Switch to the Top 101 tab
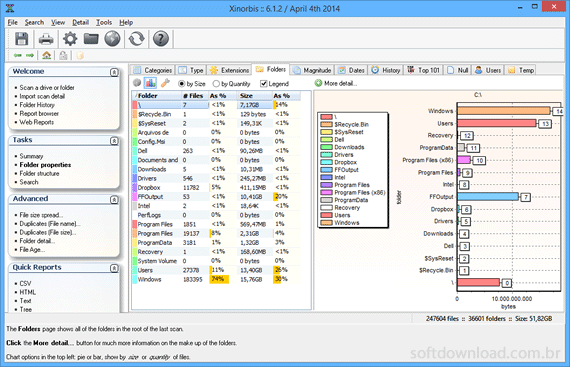 pyautogui.click(x=424, y=70)
